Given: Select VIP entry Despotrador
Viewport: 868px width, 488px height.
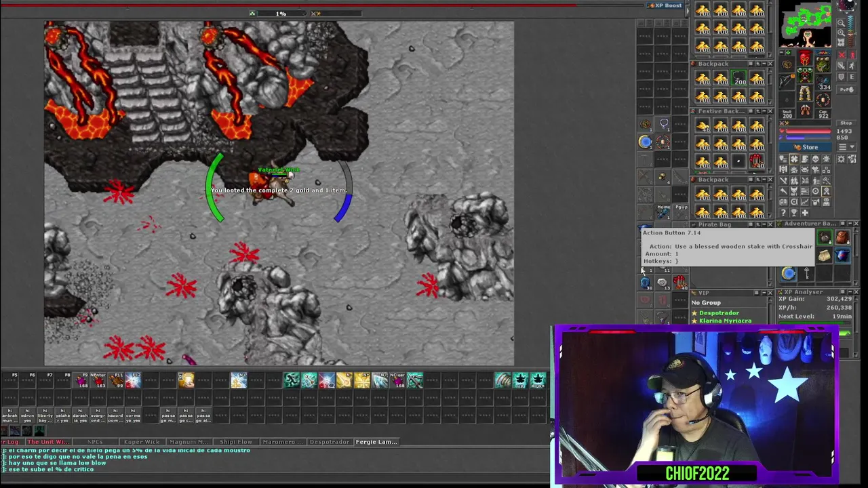Looking at the screenshot, I should [719, 313].
